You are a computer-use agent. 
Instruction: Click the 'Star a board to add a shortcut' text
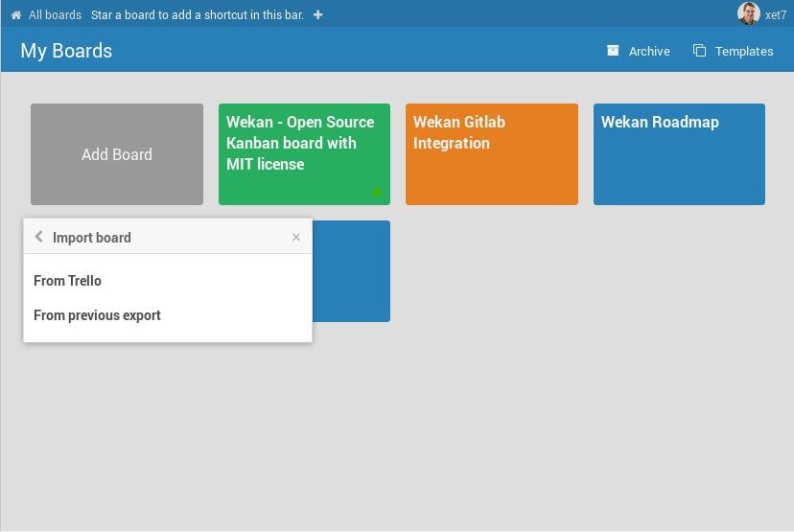click(x=198, y=15)
